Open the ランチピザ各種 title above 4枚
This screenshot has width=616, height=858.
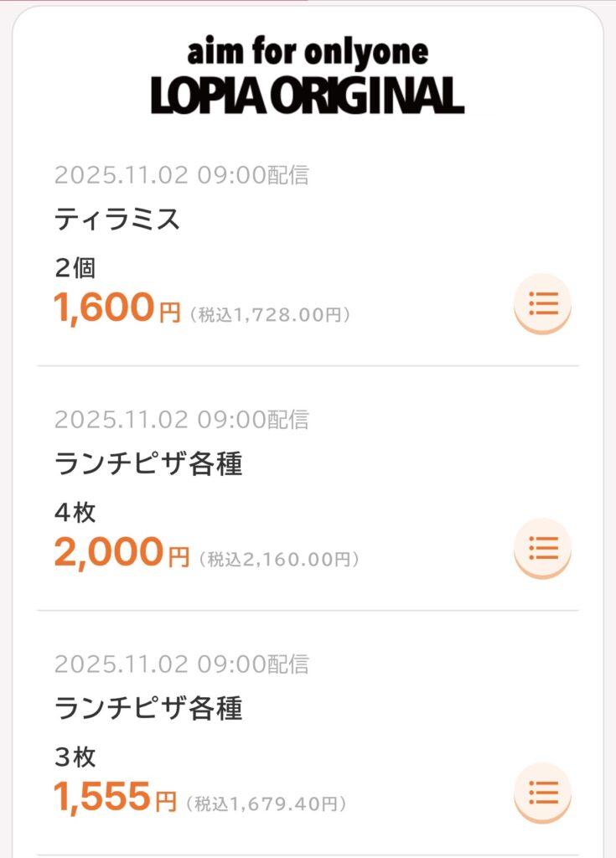[x=148, y=464]
